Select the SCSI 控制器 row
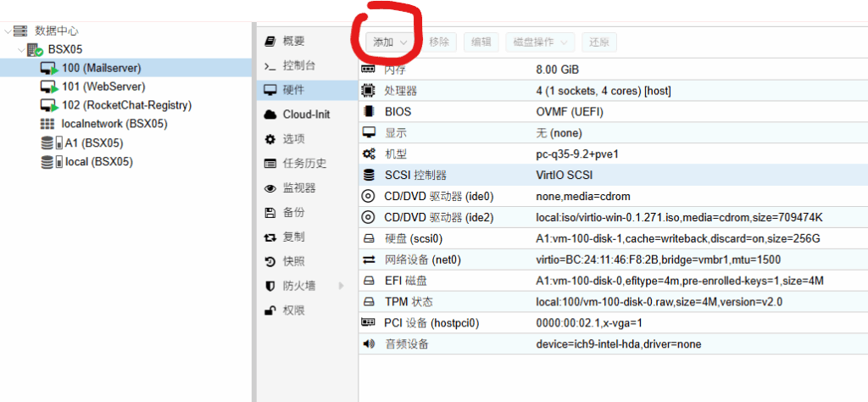868x402 pixels. [x=613, y=175]
